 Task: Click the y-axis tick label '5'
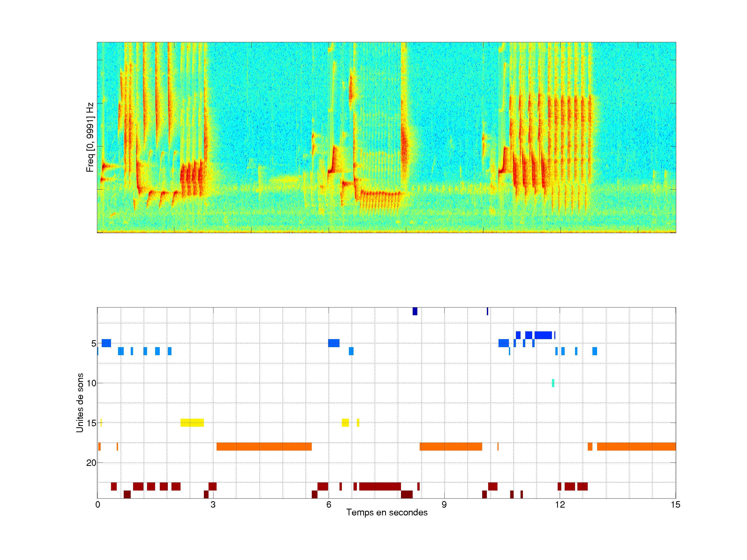[x=94, y=344]
